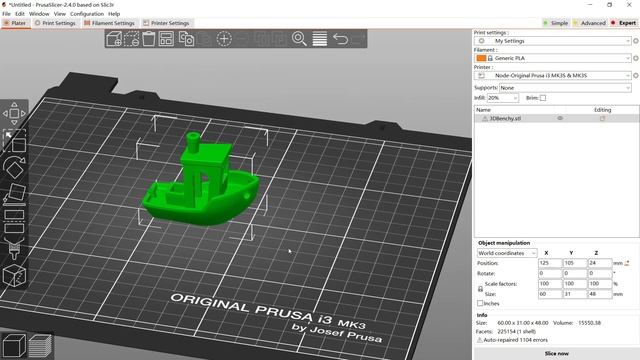Click the Position Z input field
Screen dimensions: 640x360
click(x=600, y=263)
